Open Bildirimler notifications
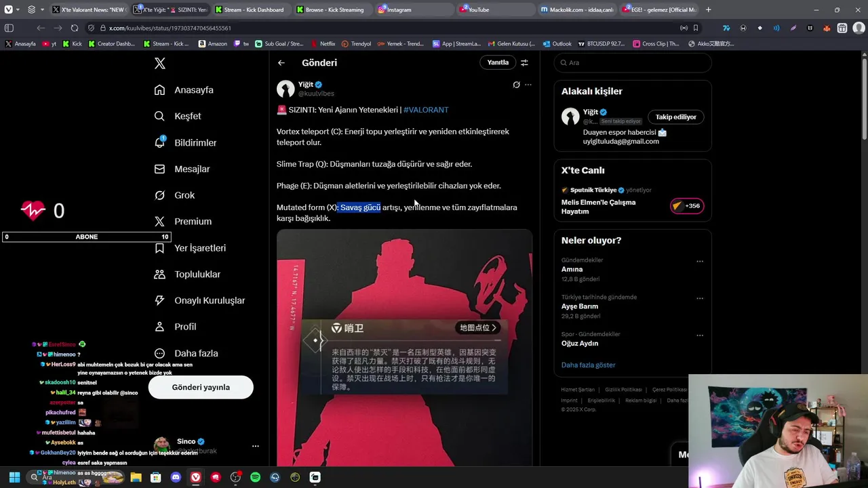Image resolution: width=868 pixels, height=488 pixels. click(x=185, y=142)
